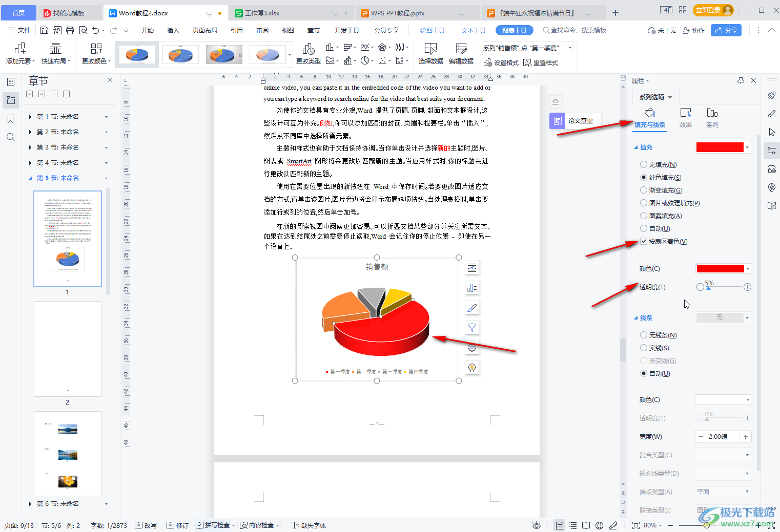Screen dimensions: 780x532
Task: Open 系列选项 dropdown in properties panel
Action: coord(655,97)
